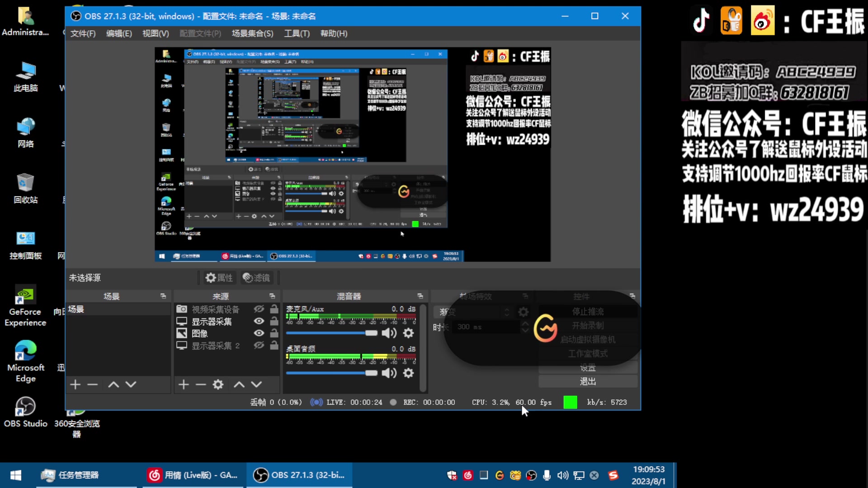Toggle lock on 视频采集设备 source
Screen dimensions: 868x488
(274, 309)
